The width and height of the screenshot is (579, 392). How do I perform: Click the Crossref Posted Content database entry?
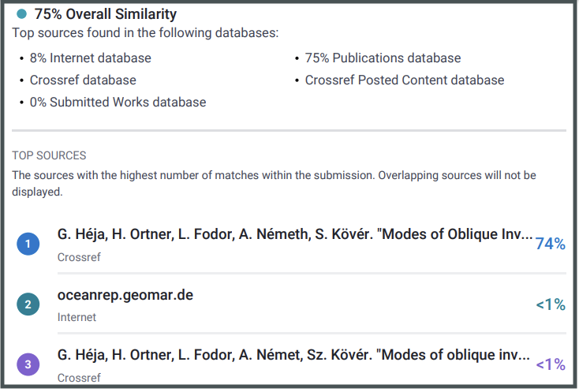click(404, 80)
